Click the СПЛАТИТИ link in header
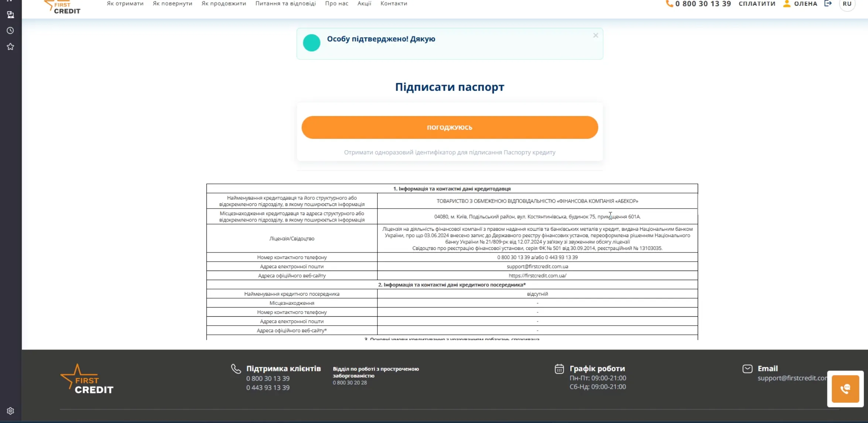The image size is (868, 423). click(757, 4)
